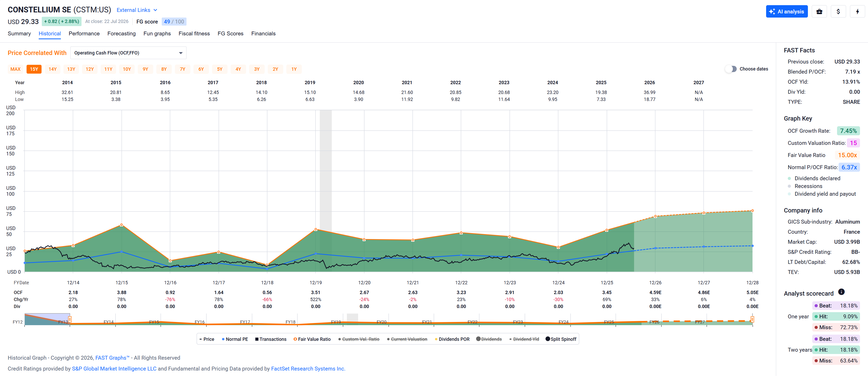Image resolution: width=868 pixels, height=378 pixels.
Task: Open the Fiscal fitness tab
Action: [194, 33]
